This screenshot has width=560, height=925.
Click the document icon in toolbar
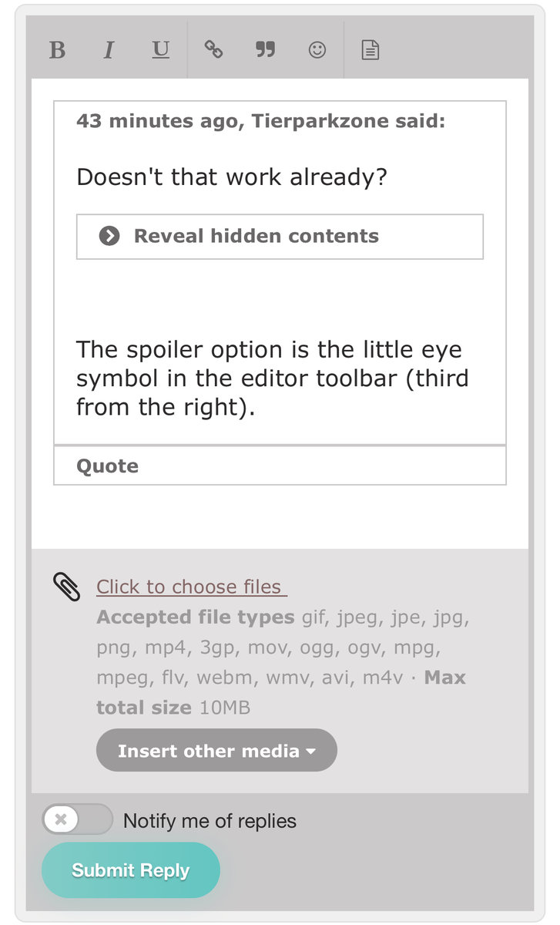[371, 50]
